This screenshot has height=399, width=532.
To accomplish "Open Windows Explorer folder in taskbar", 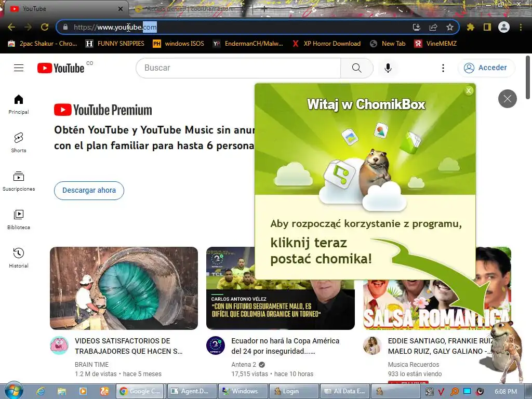I will point(61,391).
